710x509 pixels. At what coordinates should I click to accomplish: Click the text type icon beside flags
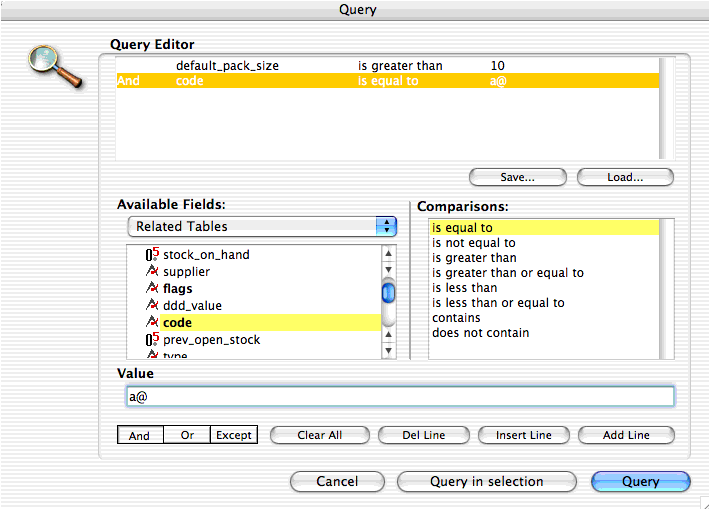[152, 289]
